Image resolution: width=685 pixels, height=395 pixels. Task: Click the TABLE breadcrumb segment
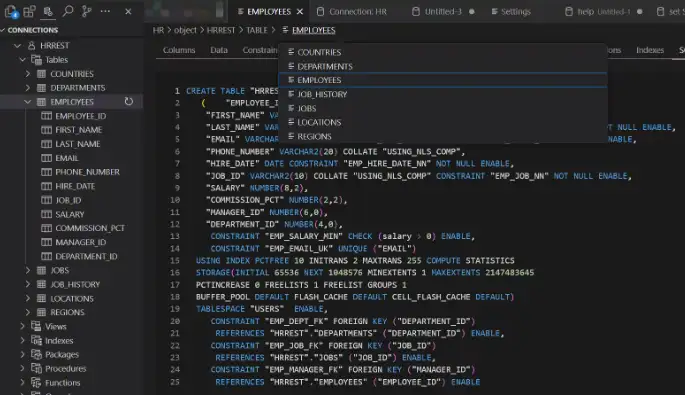[256, 30]
